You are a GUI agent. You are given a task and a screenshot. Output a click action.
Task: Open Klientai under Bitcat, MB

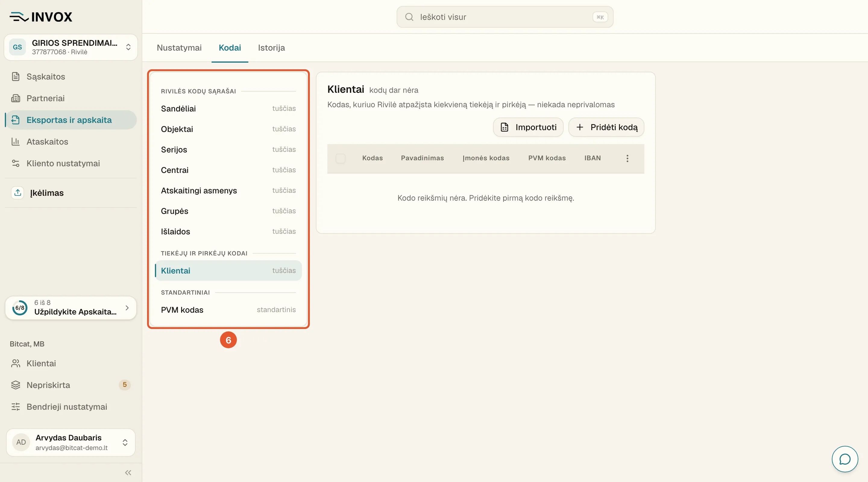point(71,363)
